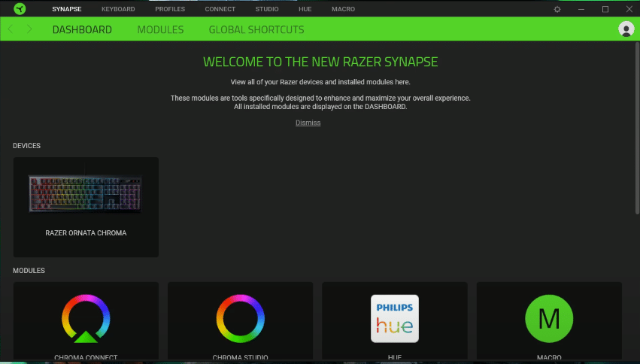Select the Razer Ornata Chroma keyboard image
The width and height of the screenshot is (640, 364).
tap(85, 194)
